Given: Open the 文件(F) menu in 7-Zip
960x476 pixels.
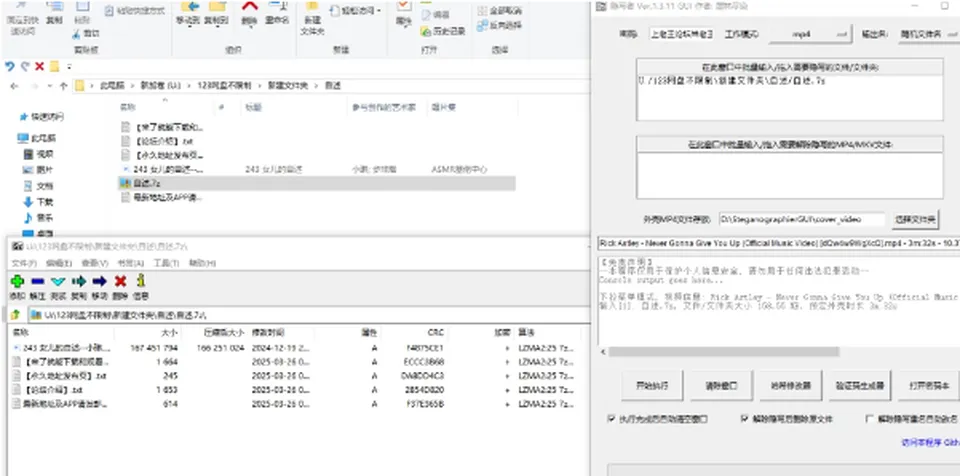Looking at the screenshot, I should pos(24,263).
